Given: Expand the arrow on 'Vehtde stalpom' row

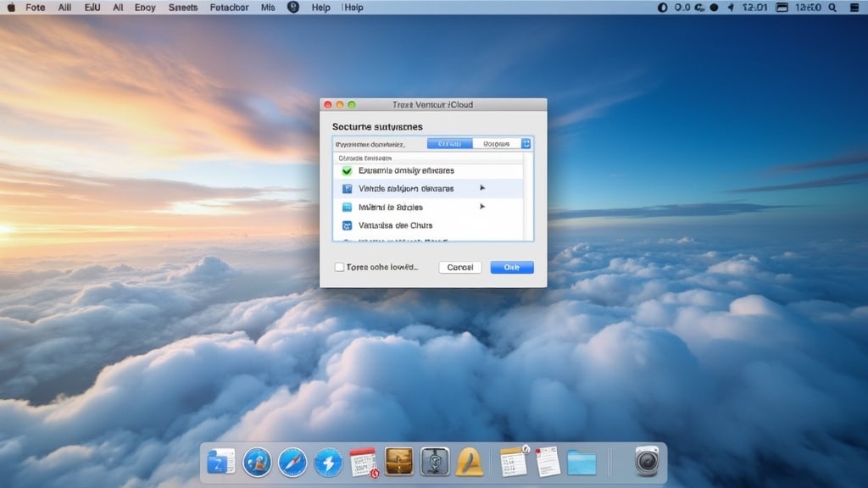Looking at the screenshot, I should [482, 188].
